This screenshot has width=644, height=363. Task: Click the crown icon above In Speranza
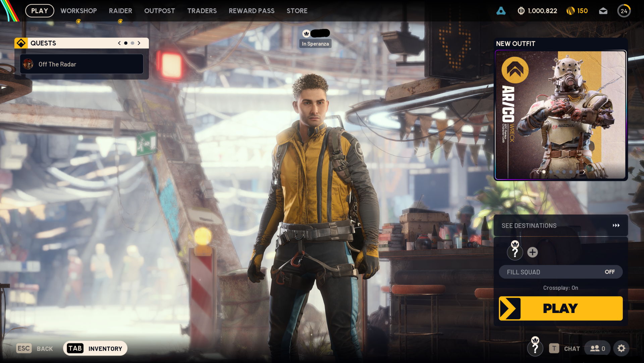[x=306, y=33]
